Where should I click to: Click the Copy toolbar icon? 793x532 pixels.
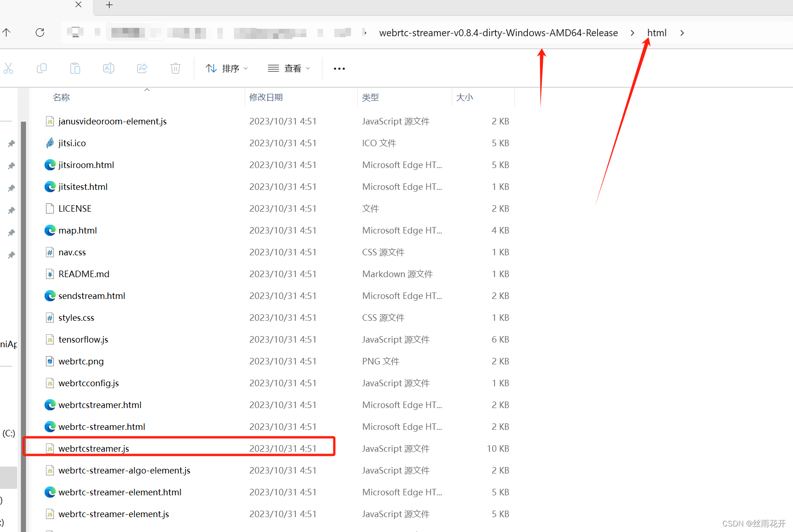point(42,68)
